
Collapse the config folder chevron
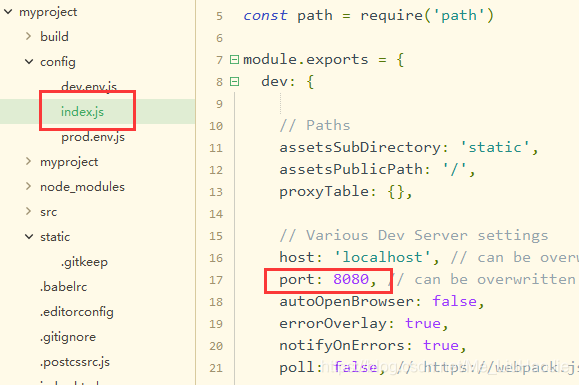pyautogui.click(x=29, y=62)
